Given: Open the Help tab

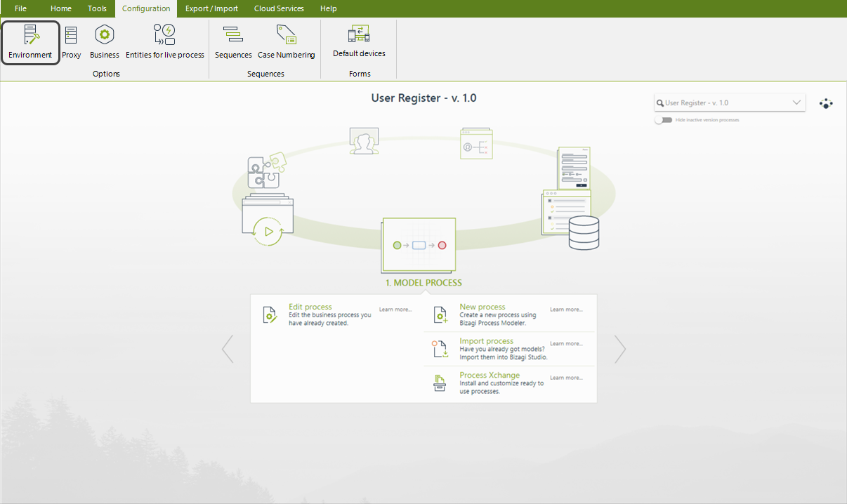Looking at the screenshot, I should (x=328, y=8).
